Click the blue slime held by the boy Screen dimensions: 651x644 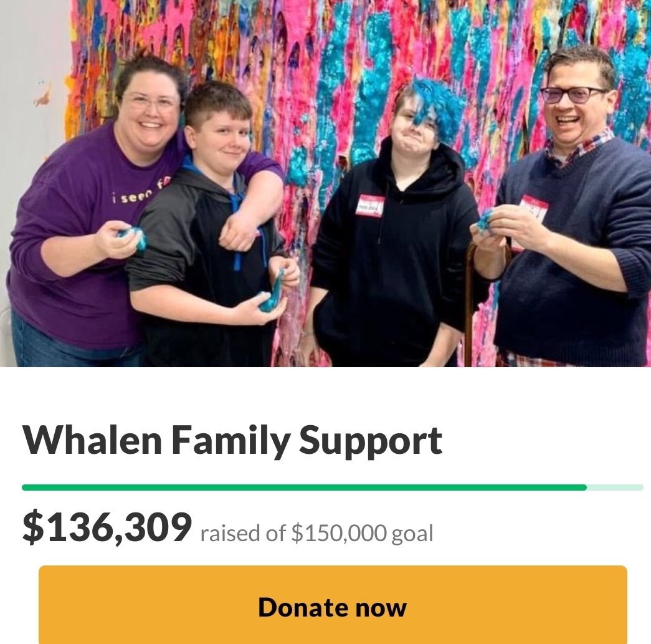(x=272, y=292)
